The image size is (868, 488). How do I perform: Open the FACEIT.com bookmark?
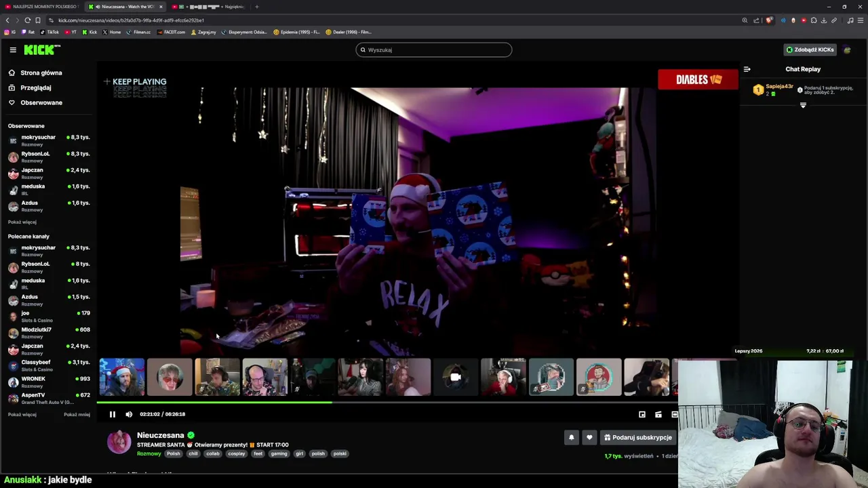(171, 32)
